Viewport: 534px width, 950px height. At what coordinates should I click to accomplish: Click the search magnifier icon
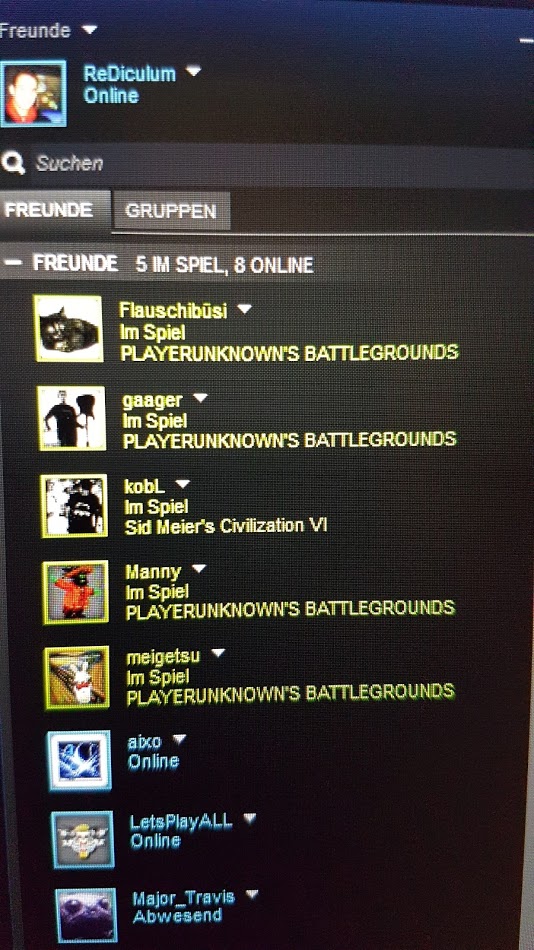13,162
